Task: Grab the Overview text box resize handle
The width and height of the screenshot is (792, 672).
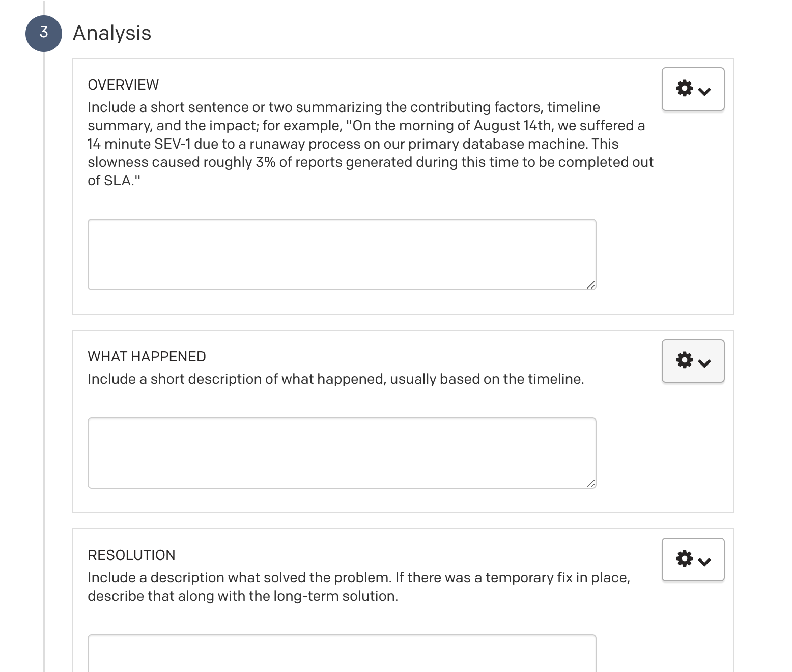Action: coord(590,285)
